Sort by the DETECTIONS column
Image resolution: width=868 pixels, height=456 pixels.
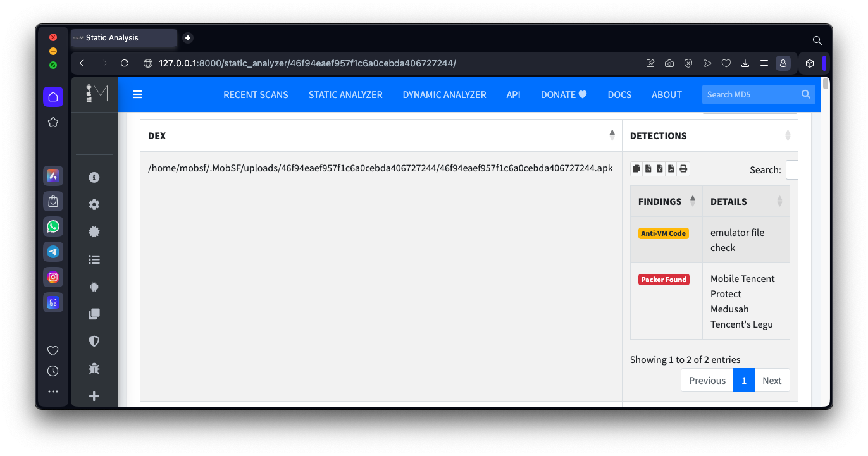click(x=710, y=136)
